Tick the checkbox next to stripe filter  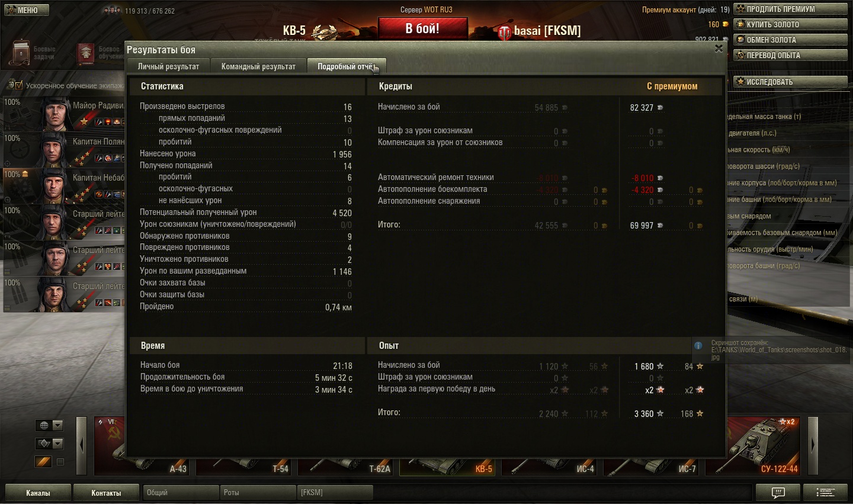(60, 461)
